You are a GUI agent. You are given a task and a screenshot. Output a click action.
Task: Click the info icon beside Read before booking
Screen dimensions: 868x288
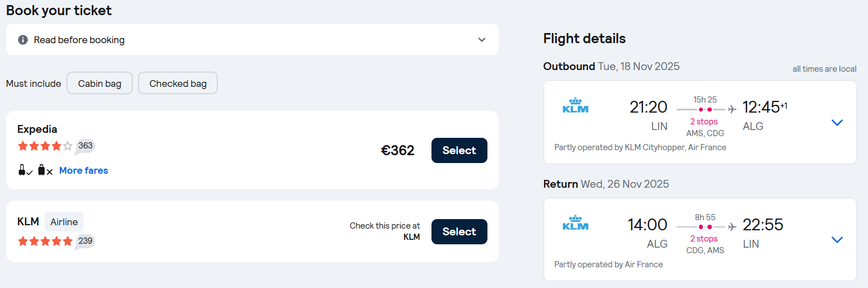23,40
